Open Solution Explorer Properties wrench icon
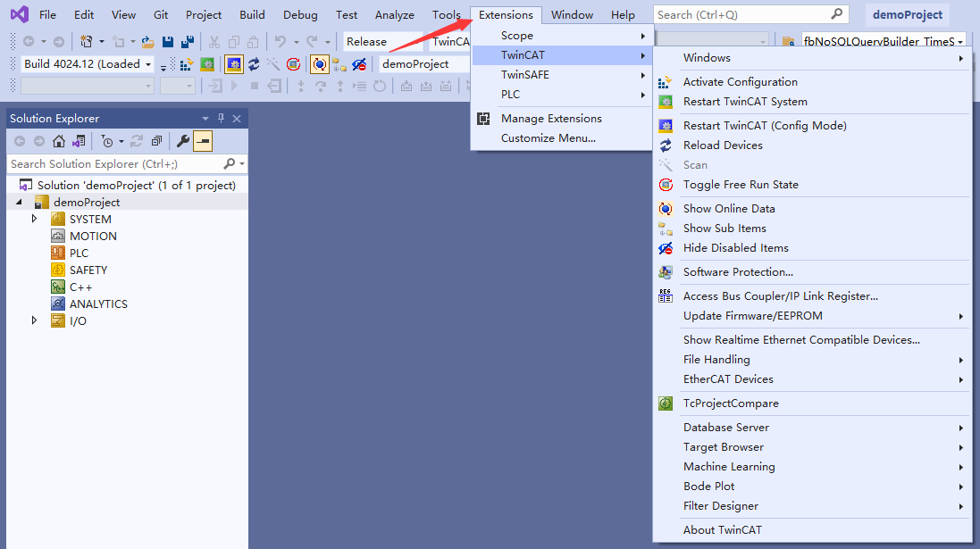The image size is (980, 549). click(182, 141)
